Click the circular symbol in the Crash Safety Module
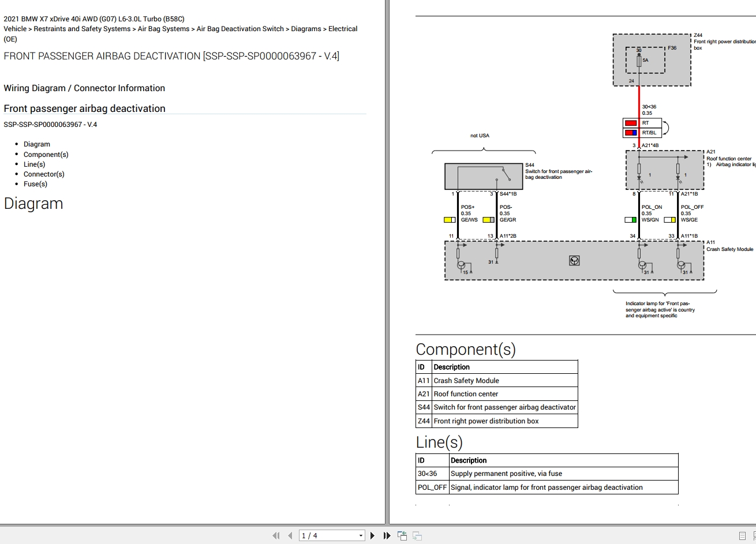The height and width of the screenshot is (544, 756). coord(574,261)
